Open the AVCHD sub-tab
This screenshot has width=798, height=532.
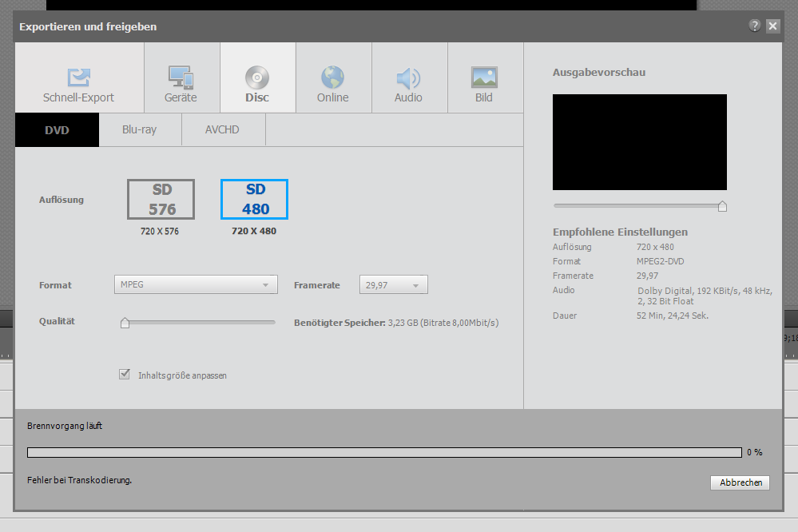point(223,130)
